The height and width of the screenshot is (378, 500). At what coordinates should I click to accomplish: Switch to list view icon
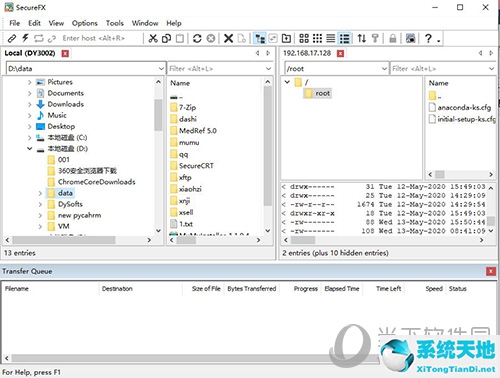(x=331, y=38)
